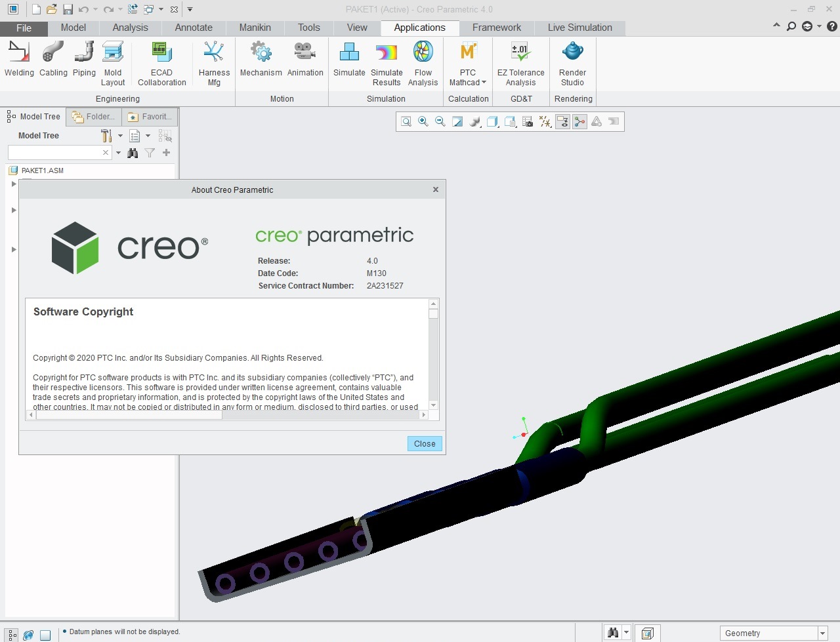Click the Zoom In magnifier icon

[423, 121]
